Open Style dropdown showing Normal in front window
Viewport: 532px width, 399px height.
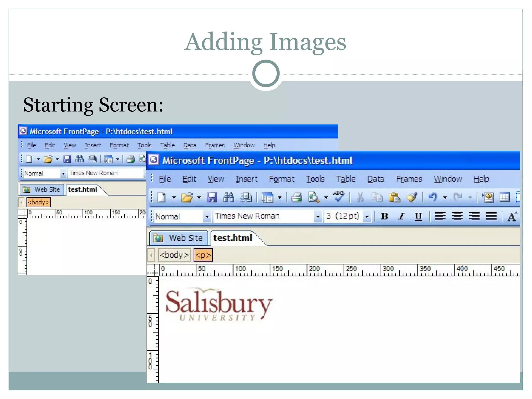207,216
